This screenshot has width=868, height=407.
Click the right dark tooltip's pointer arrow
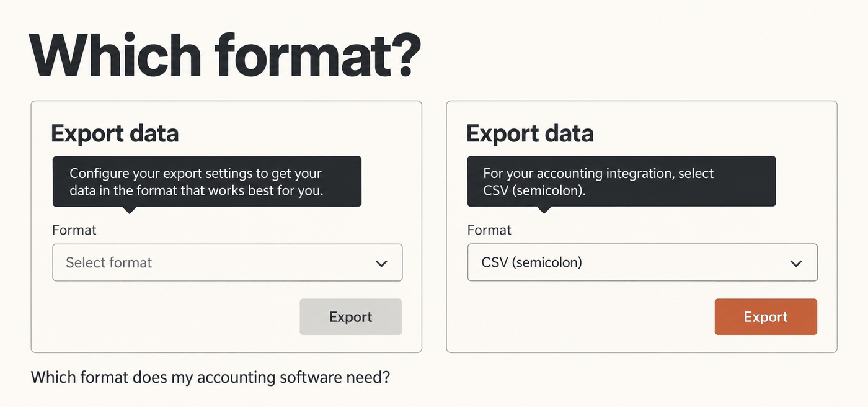544,210
